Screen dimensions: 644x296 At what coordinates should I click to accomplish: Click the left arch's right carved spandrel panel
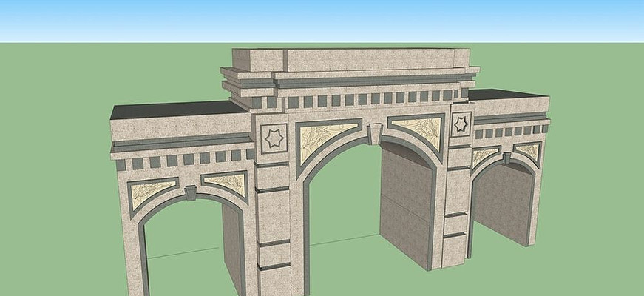[x=227, y=182]
